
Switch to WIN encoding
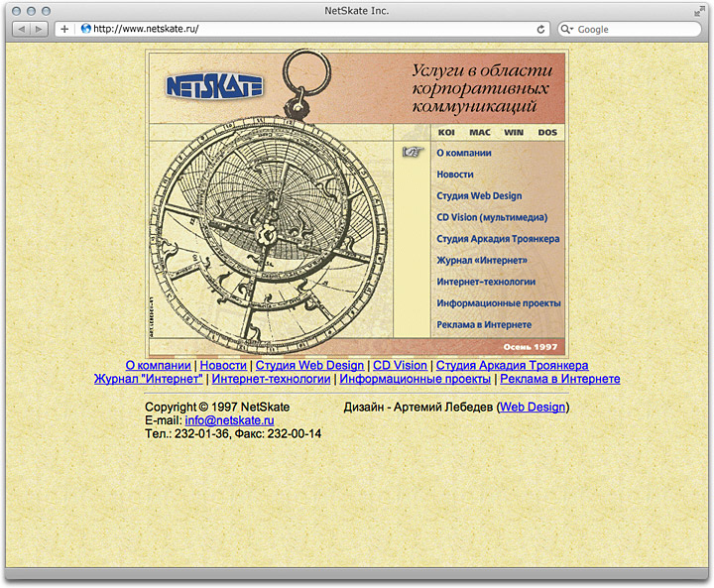(x=514, y=132)
